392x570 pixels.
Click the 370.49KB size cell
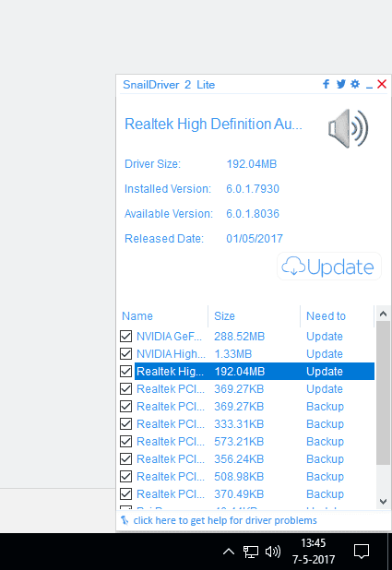click(239, 494)
